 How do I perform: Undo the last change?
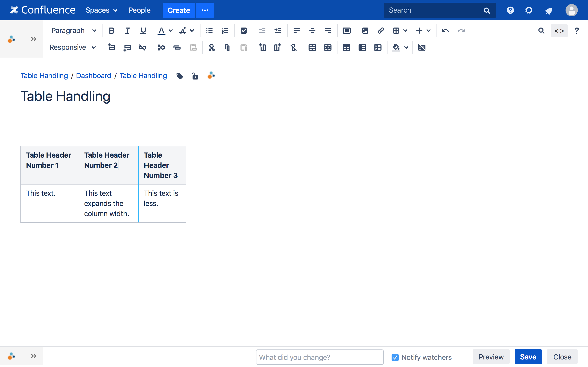pyautogui.click(x=445, y=31)
